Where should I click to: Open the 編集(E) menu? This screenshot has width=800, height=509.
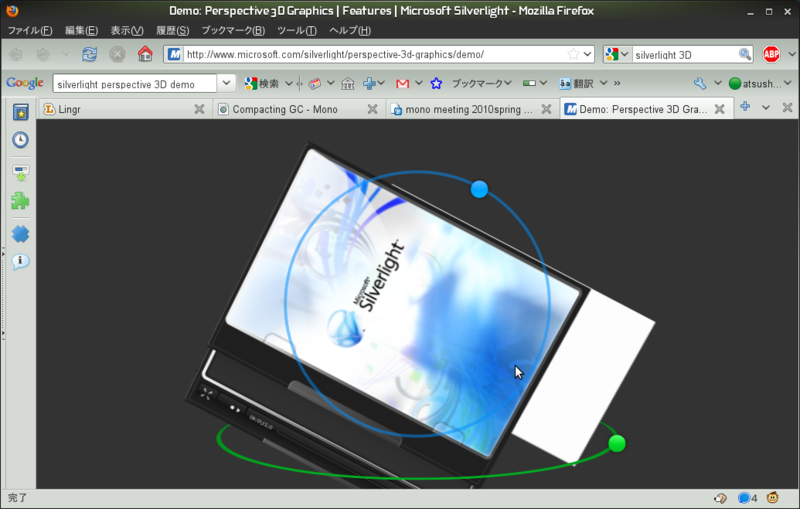pos(81,31)
